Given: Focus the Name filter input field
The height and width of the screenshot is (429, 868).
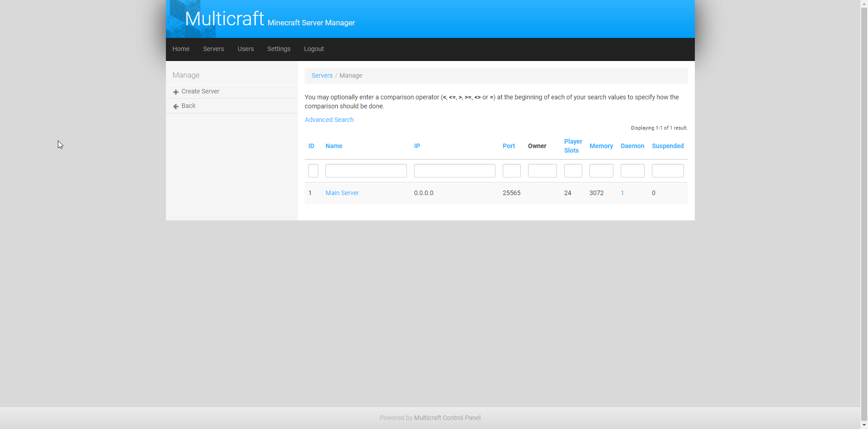Looking at the screenshot, I should [x=366, y=171].
